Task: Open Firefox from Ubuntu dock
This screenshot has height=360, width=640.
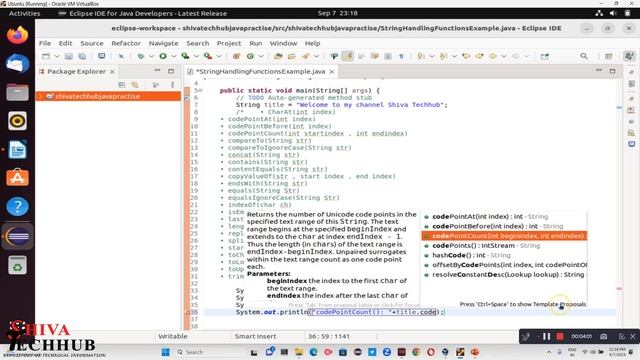Action: 18,35
